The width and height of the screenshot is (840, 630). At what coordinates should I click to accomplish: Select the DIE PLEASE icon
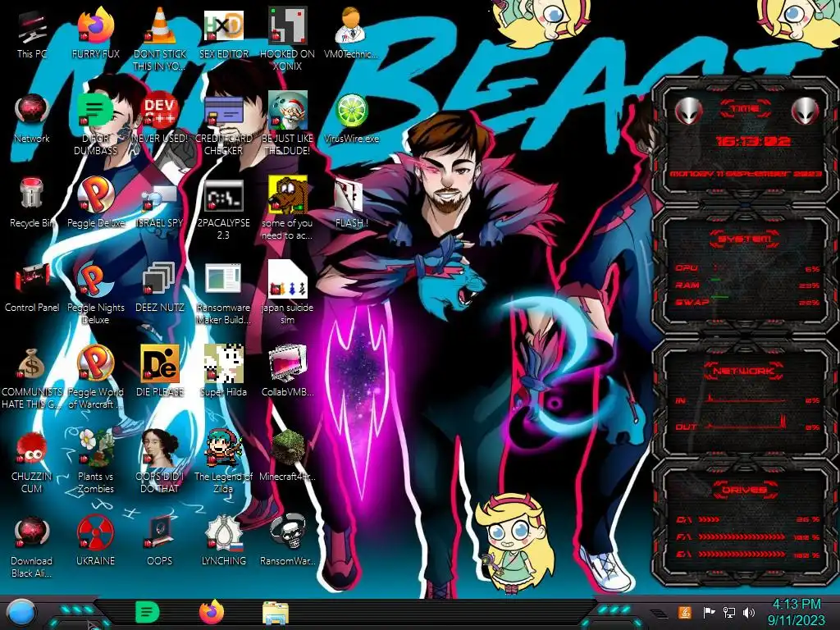[159, 364]
